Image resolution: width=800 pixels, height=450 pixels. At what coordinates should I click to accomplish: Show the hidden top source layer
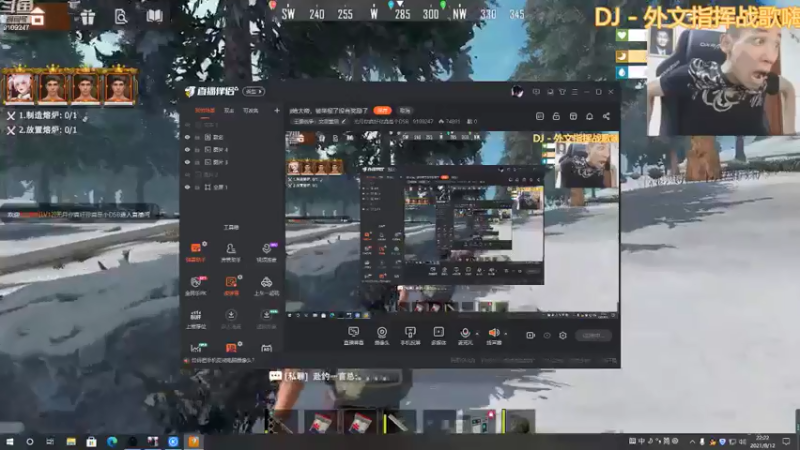(187, 124)
